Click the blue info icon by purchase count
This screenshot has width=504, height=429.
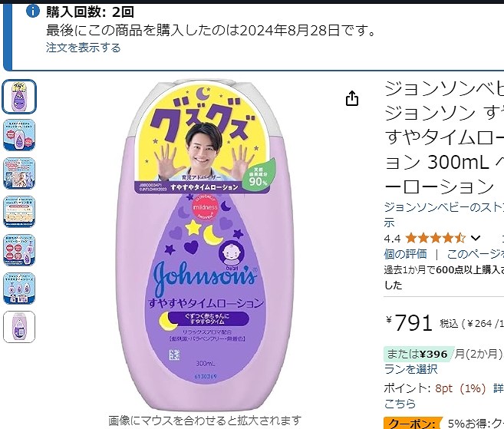32,12
